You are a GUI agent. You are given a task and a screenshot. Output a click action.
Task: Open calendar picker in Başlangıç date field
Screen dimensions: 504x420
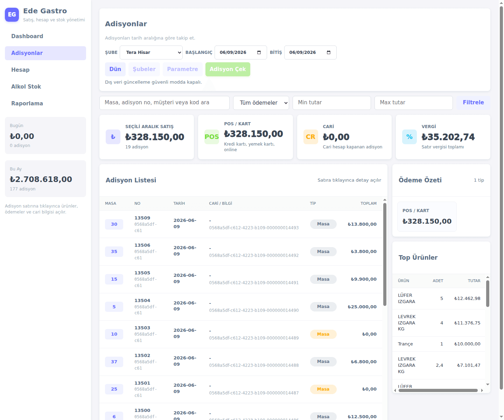(259, 52)
